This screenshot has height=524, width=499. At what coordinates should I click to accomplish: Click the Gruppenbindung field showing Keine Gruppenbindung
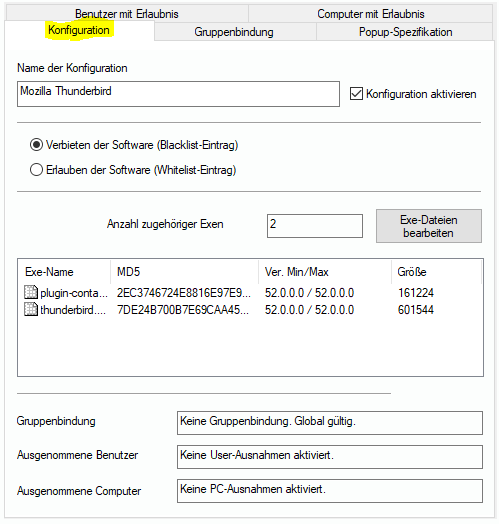(330, 423)
